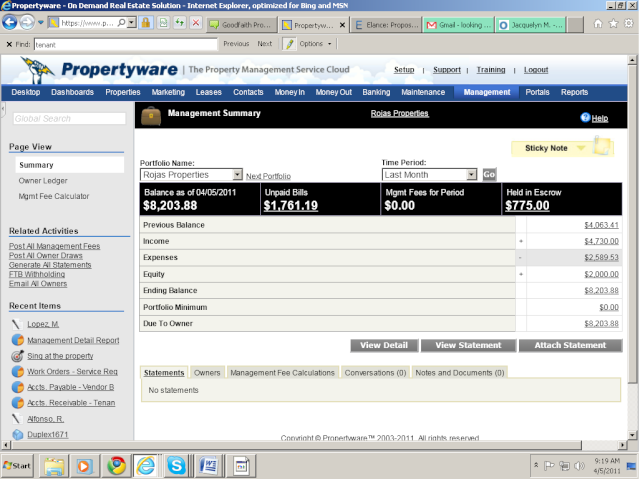Open Windows Explorer folder in taskbar
The height and width of the screenshot is (479, 640).
pos(54,466)
